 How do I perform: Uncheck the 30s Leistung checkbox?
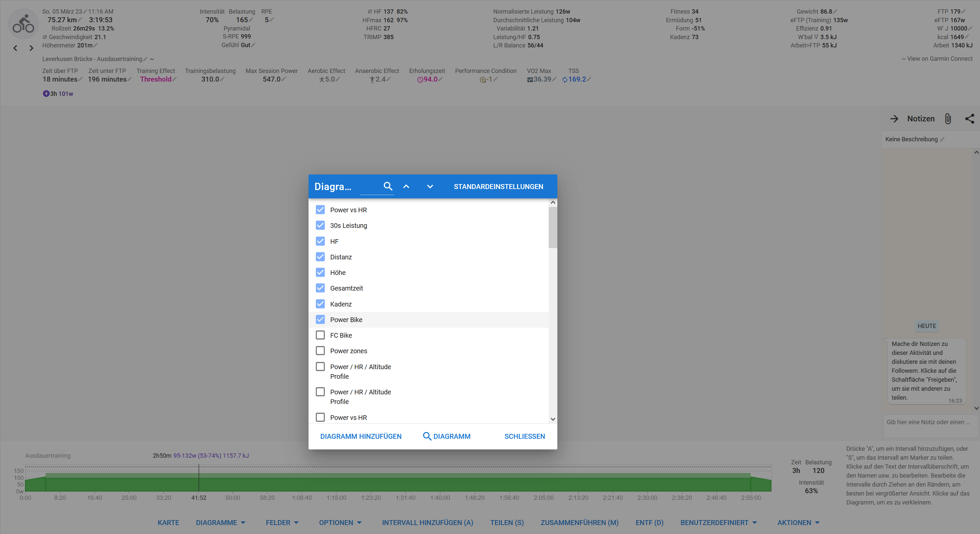coord(320,226)
